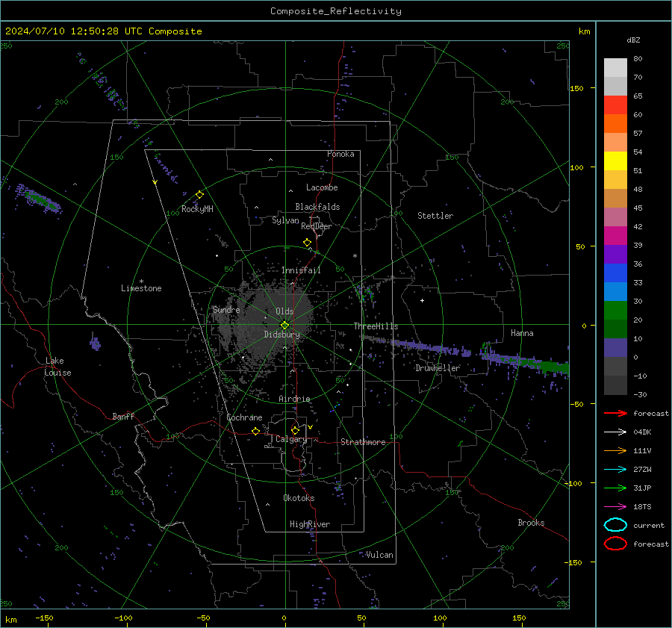This screenshot has width=672, height=628.
Task: Click the Limestone label
Action: click(141, 288)
